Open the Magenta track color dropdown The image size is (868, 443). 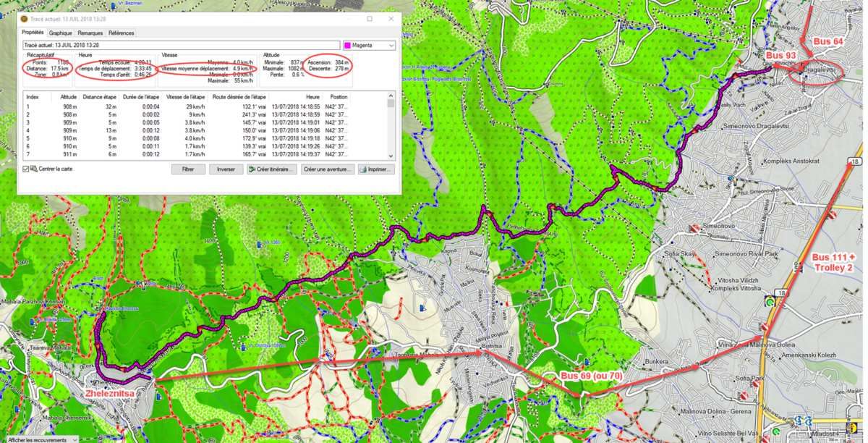pos(391,45)
